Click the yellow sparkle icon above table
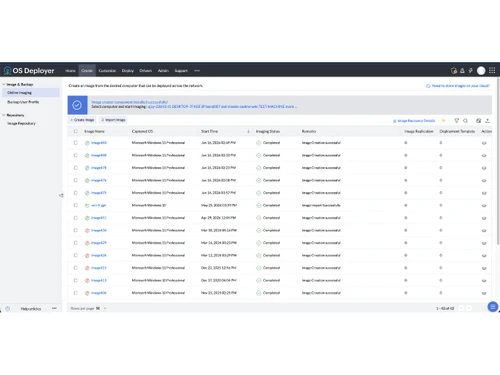This screenshot has width=500, height=375. point(443,120)
